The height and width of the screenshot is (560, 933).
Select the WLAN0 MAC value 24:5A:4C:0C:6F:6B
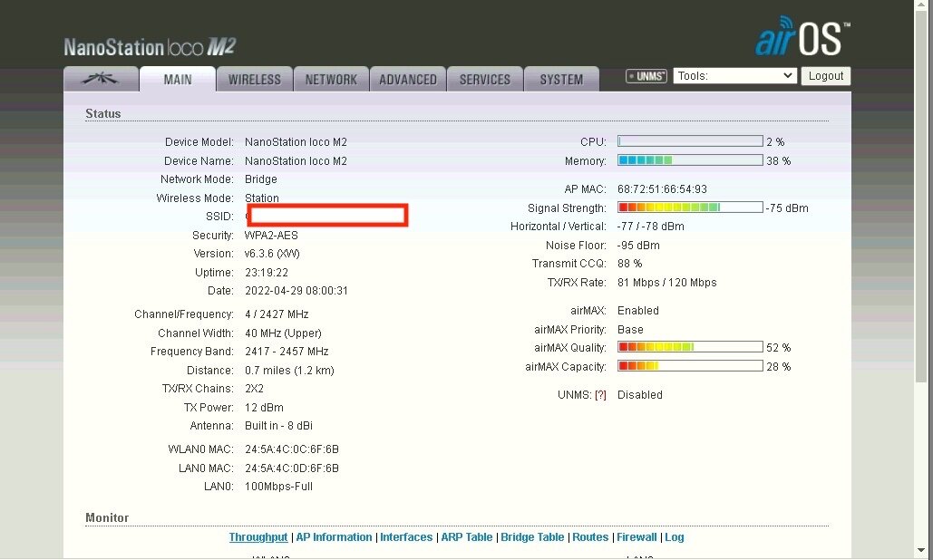(x=292, y=449)
